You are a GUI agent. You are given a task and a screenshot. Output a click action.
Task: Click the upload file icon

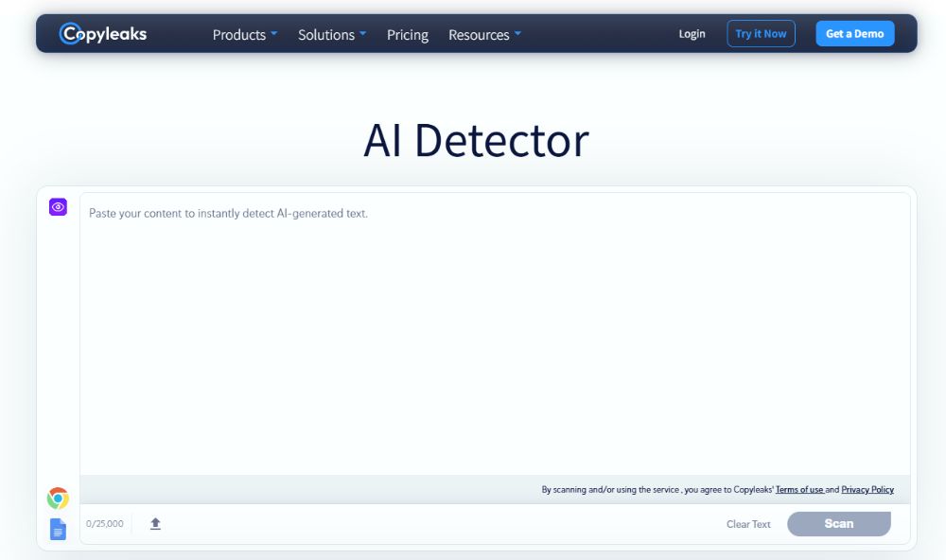(155, 522)
